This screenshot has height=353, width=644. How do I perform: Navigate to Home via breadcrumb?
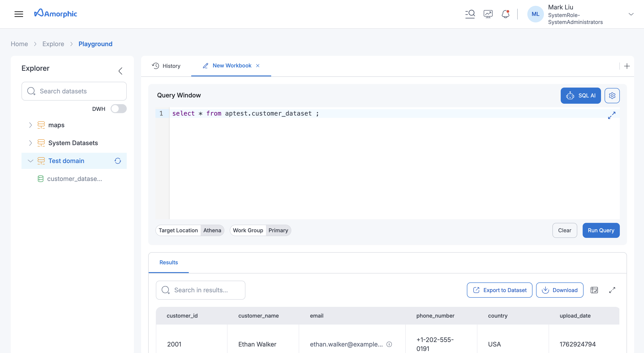[x=19, y=44]
